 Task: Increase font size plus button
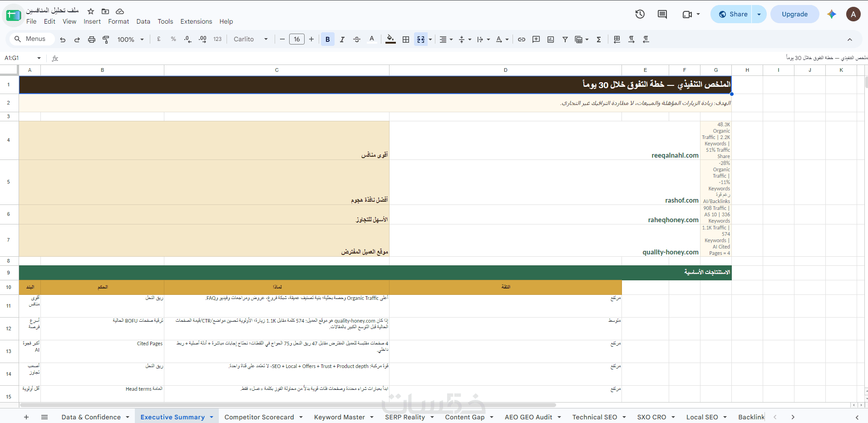point(311,40)
